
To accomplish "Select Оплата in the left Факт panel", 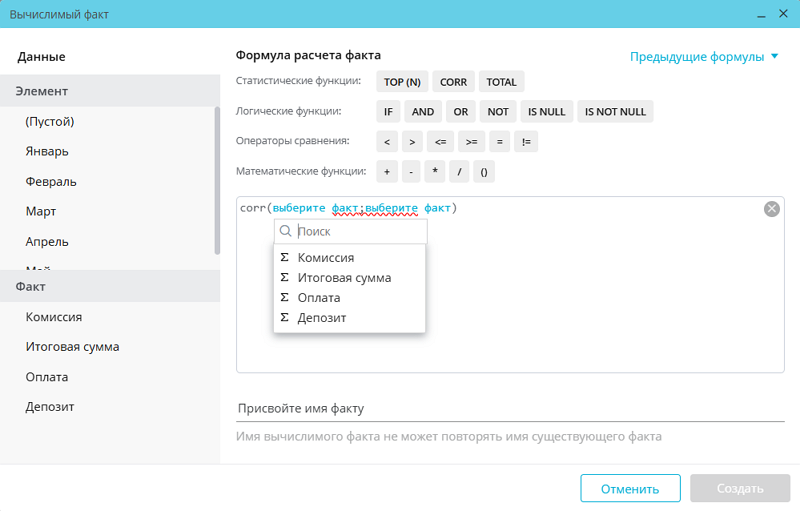I will point(47,377).
